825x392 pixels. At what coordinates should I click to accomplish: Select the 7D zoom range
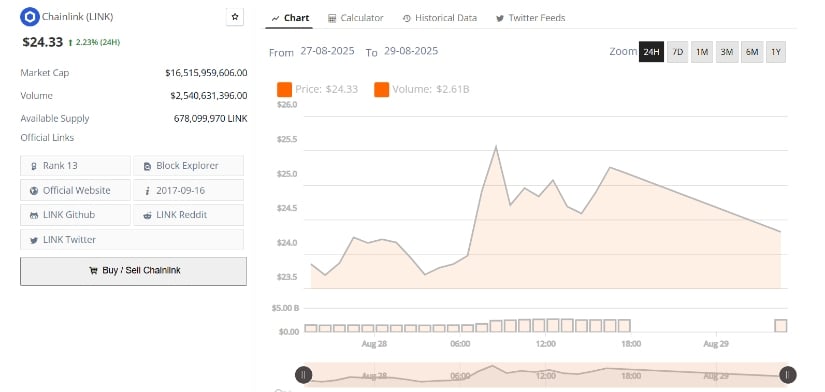point(678,52)
